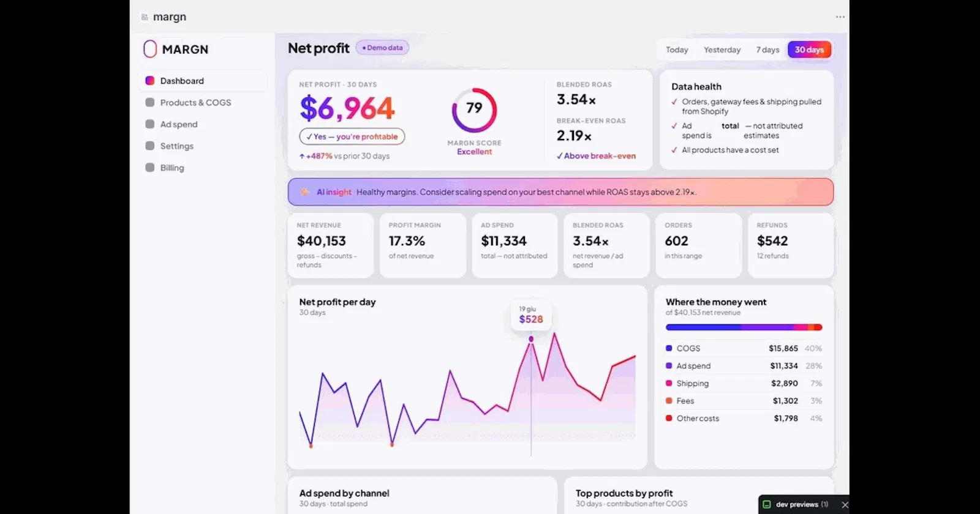Viewport: 980px width, 514px height.
Task: Select the Yesterday range tab
Action: [722, 50]
